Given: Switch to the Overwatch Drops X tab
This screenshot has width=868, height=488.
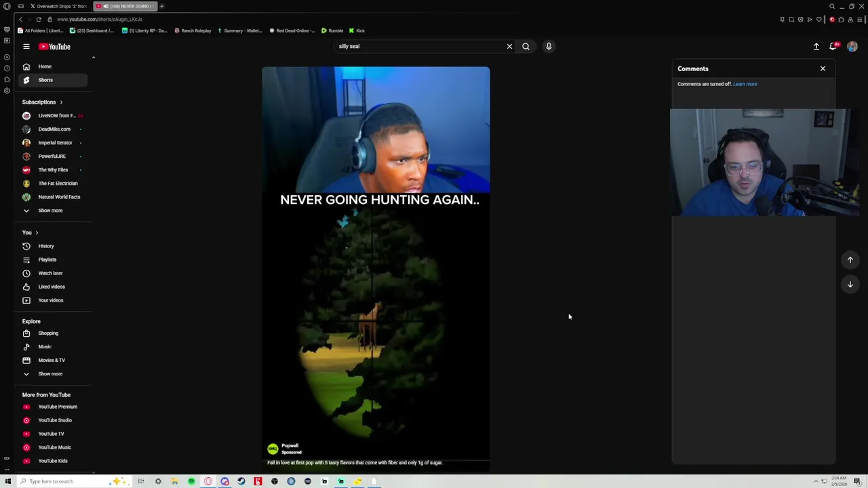Looking at the screenshot, I should [58, 6].
